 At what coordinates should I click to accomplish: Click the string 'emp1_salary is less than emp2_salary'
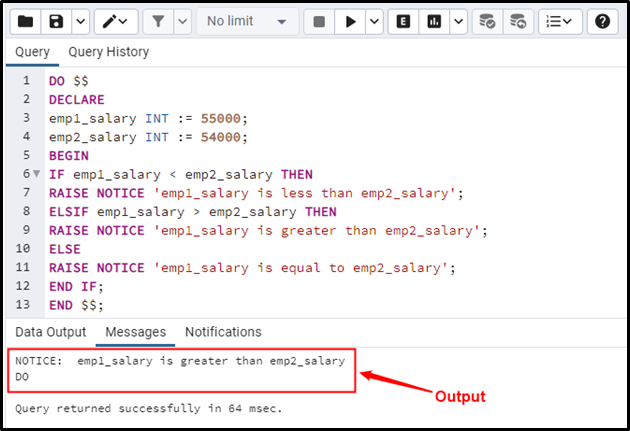coord(305,193)
